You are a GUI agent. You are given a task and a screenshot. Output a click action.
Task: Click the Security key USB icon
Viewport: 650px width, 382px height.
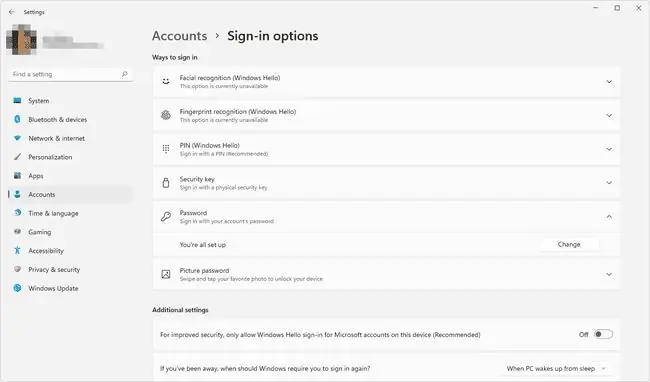point(166,183)
